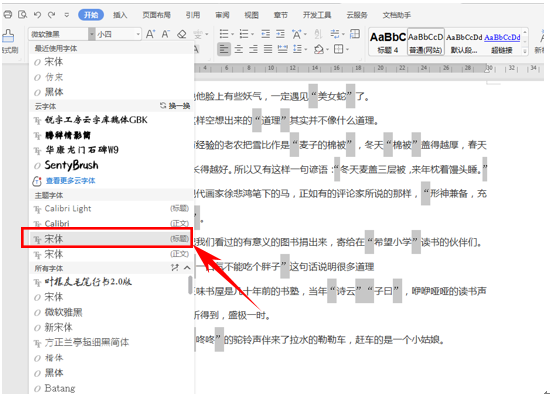Click the font name field showing 微软雅黑
Screen dimensions: 550x394
click(x=58, y=34)
